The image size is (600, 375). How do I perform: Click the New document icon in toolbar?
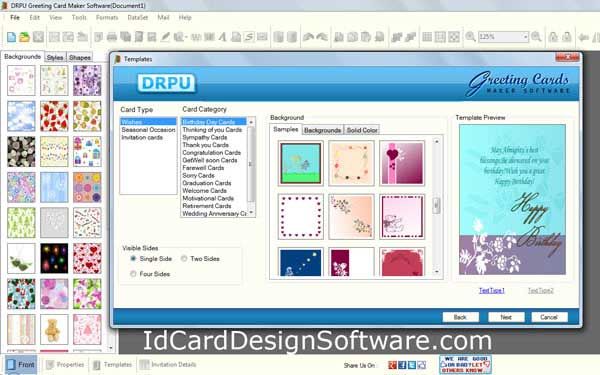[x=11, y=37]
